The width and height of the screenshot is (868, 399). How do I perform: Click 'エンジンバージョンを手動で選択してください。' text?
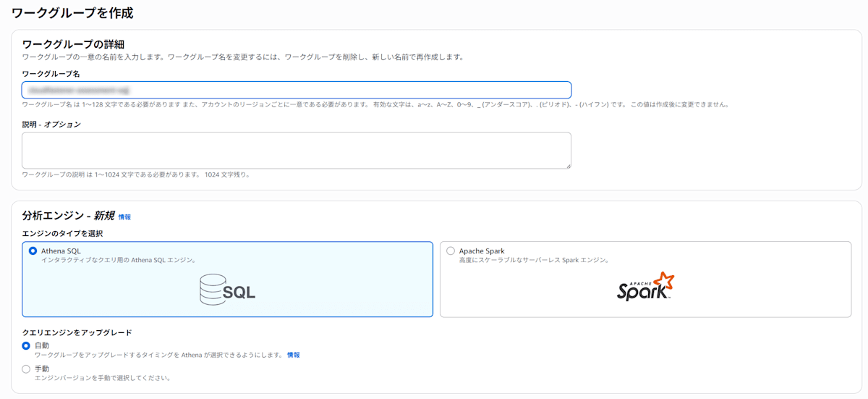tap(103, 378)
